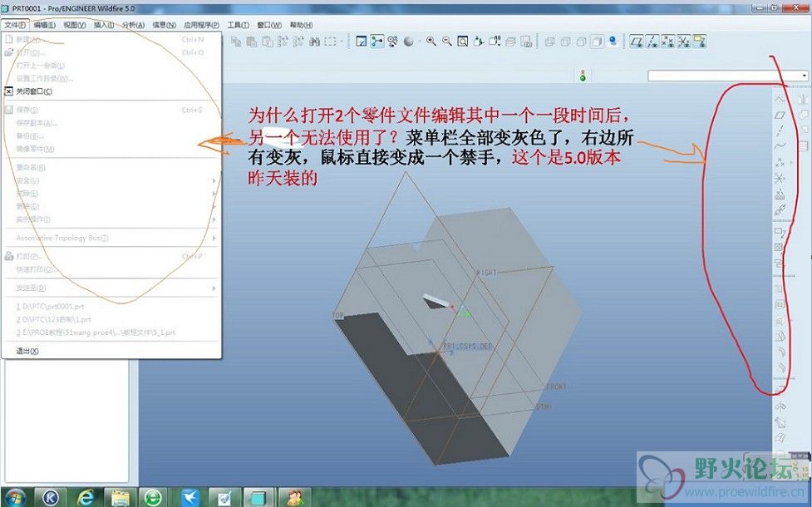This screenshot has height=507, width=812.
Task: Open the 信息(N) menu
Action: point(164,25)
